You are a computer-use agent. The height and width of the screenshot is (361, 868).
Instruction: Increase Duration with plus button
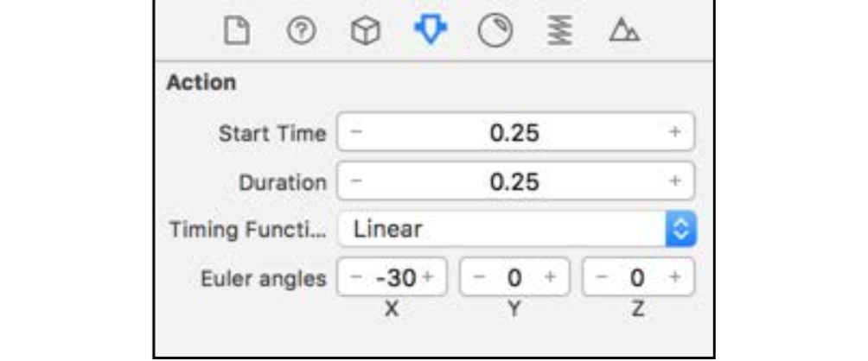pyautogui.click(x=674, y=180)
